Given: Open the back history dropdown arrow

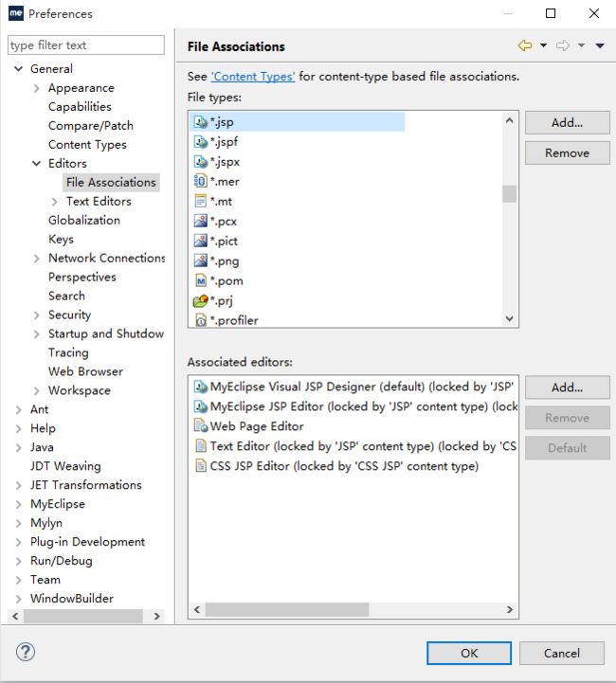Looking at the screenshot, I should (x=543, y=45).
